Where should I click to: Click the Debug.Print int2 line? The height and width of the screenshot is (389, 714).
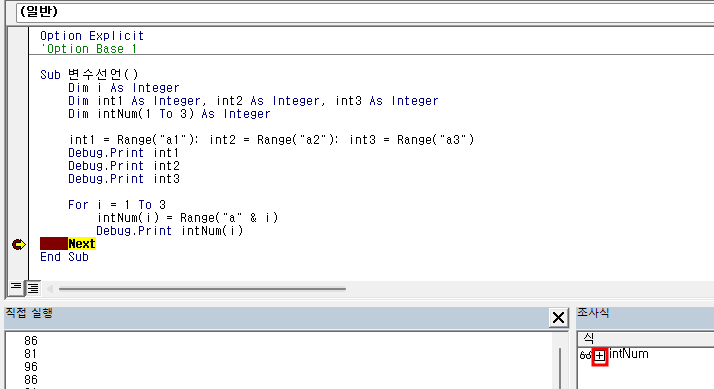click(124, 166)
